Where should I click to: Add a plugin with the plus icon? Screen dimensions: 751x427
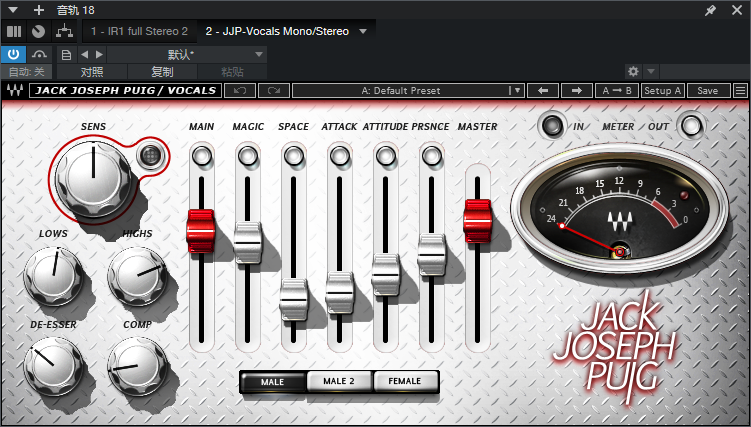click(x=39, y=10)
